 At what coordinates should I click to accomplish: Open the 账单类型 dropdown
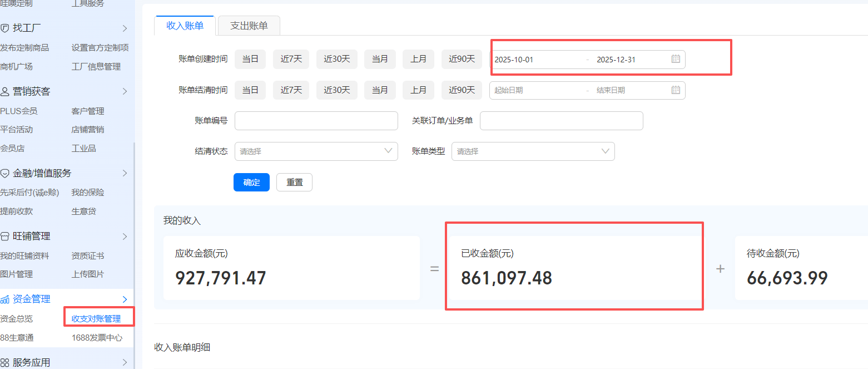[533, 151]
